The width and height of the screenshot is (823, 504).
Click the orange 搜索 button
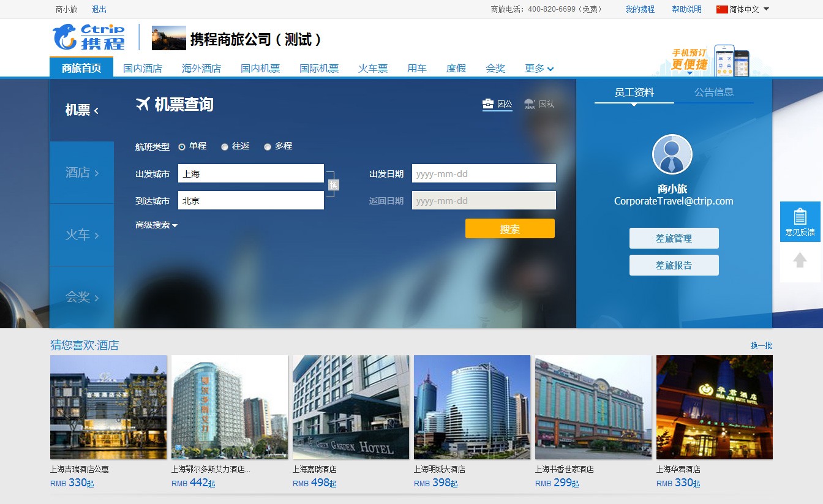pos(510,228)
